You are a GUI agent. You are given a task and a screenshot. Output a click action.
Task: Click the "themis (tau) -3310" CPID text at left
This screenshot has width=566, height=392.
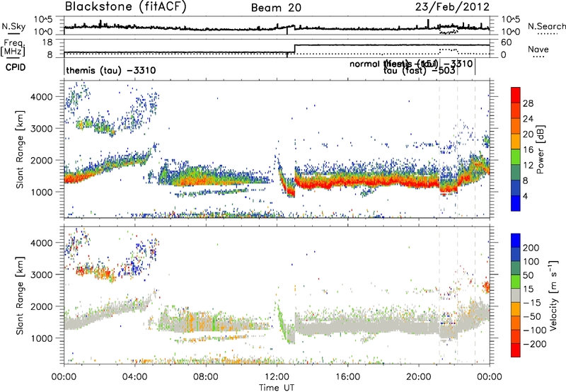[x=111, y=70]
